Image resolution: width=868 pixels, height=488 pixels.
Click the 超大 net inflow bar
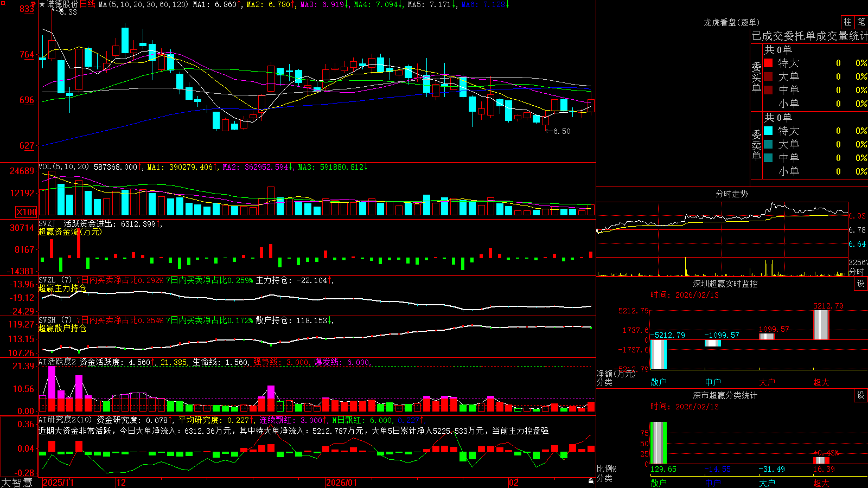[x=821, y=325]
